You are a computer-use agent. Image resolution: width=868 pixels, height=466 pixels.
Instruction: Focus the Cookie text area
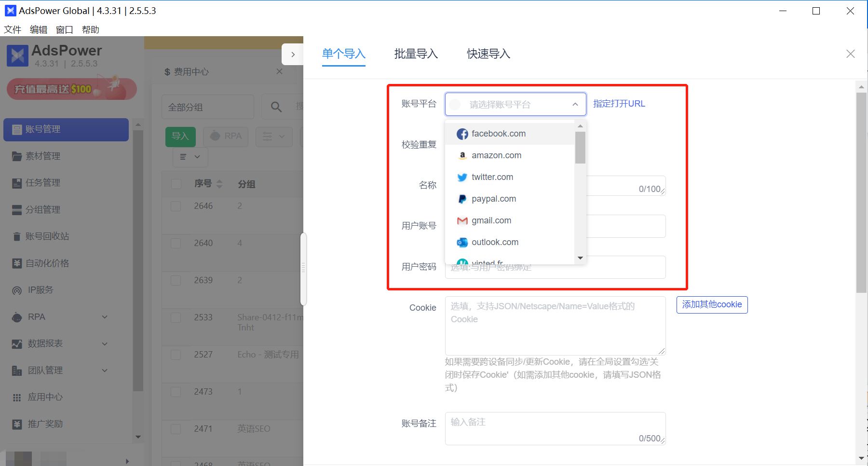556,326
